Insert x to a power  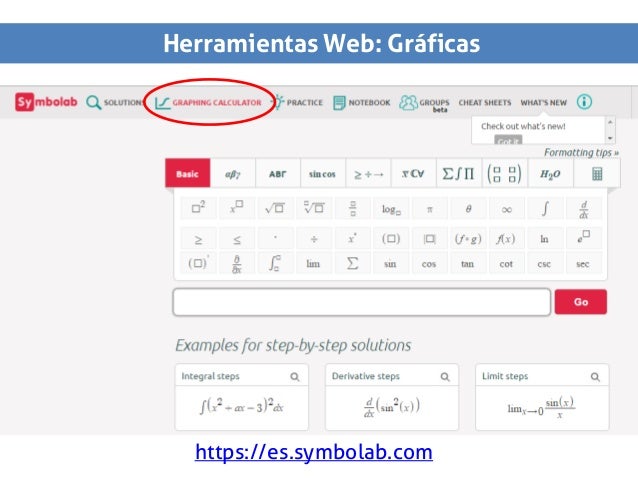[237, 208]
